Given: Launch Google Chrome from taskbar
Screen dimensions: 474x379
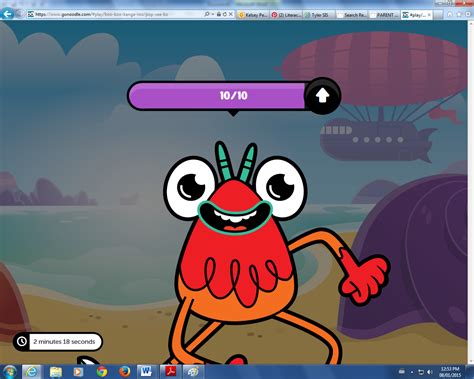Looking at the screenshot, I should point(102,371).
